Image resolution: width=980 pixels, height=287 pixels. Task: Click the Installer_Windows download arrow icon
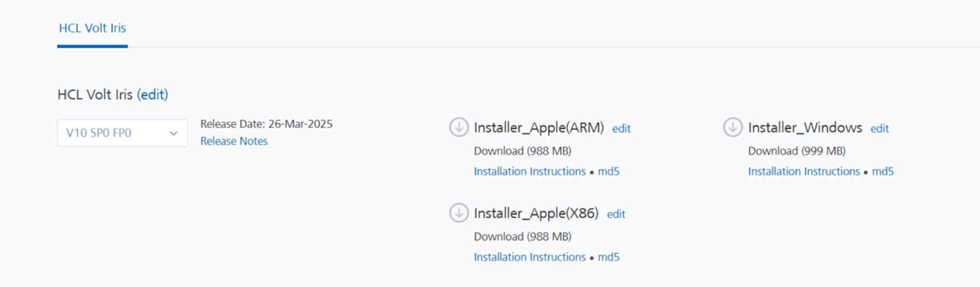[733, 127]
